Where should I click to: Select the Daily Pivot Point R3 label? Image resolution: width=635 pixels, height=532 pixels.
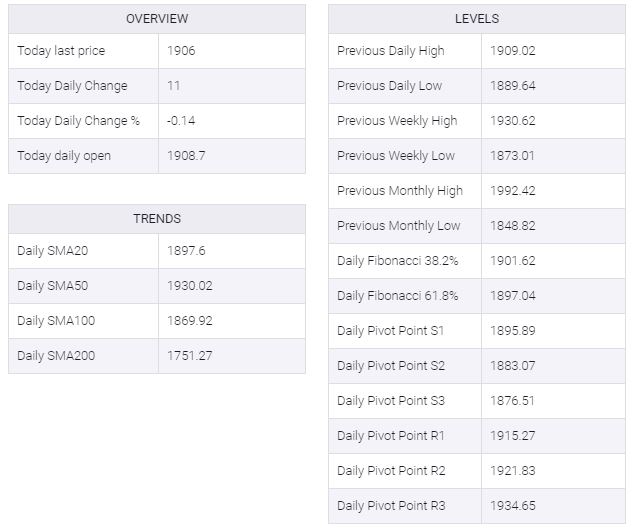coord(391,506)
